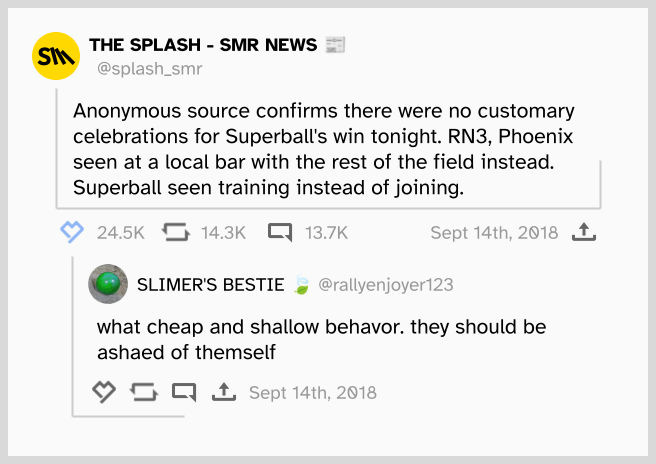656x464 pixels.
Task: Repost the Slimer's Bestie reply
Action: tap(143, 392)
